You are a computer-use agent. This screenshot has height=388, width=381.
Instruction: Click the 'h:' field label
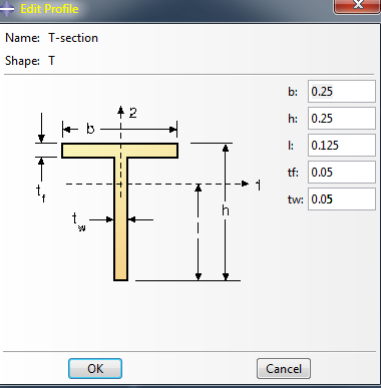click(293, 118)
